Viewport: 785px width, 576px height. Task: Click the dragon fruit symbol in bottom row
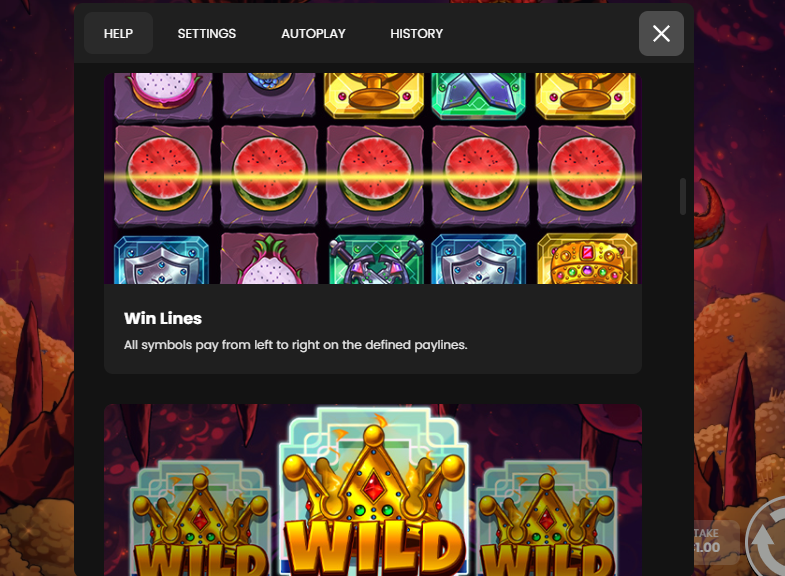pyautogui.click(x=269, y=259)
